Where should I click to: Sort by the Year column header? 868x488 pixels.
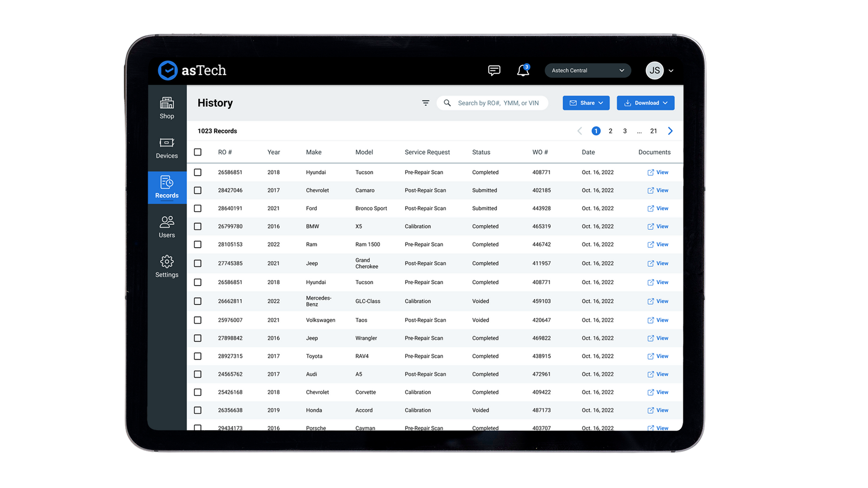[273, 152]
